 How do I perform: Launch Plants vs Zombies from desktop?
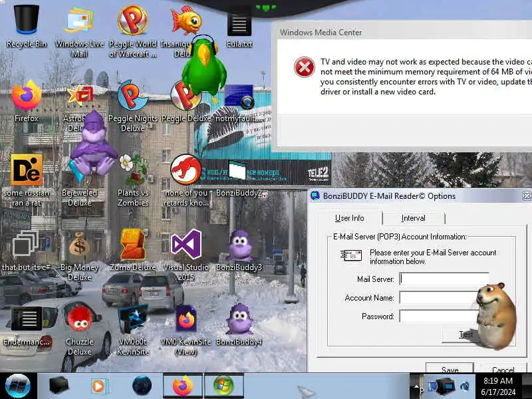(x=132, y=180)
